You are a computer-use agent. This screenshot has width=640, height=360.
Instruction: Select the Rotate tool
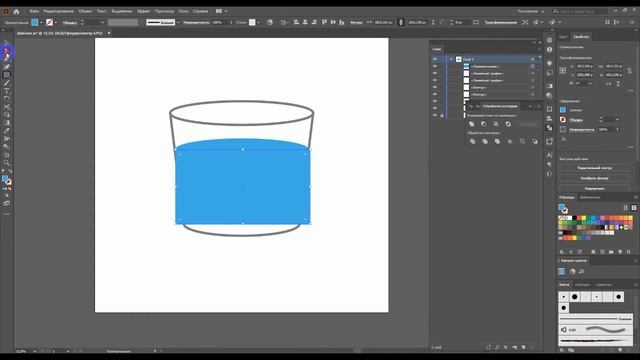(7, 99)
